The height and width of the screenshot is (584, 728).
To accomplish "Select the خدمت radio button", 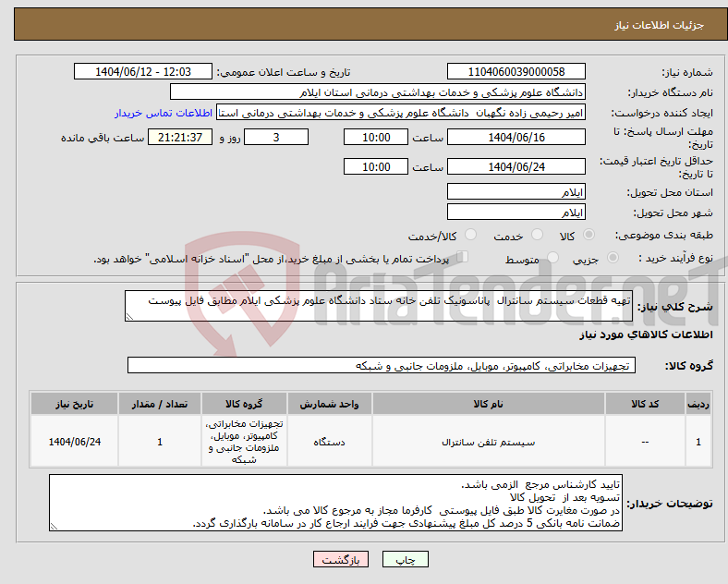I will [x=537, y=235].
